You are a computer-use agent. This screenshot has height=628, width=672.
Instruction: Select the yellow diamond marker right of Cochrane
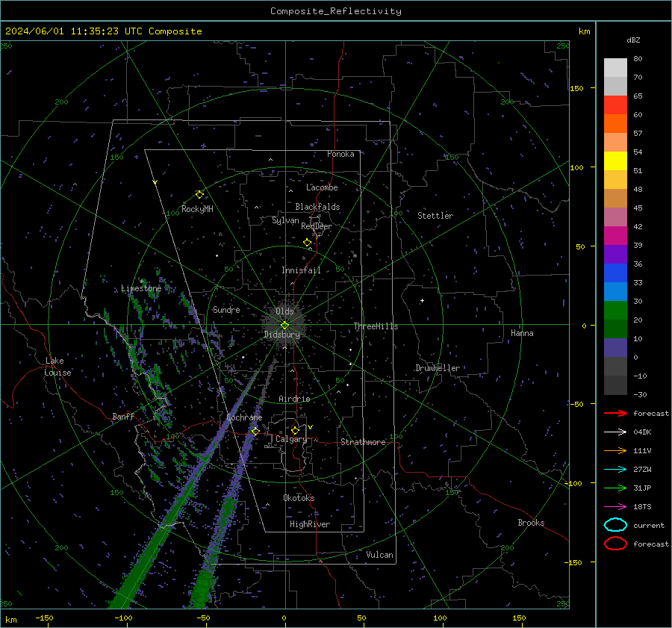pyautogui.click(x=255, y=431)
